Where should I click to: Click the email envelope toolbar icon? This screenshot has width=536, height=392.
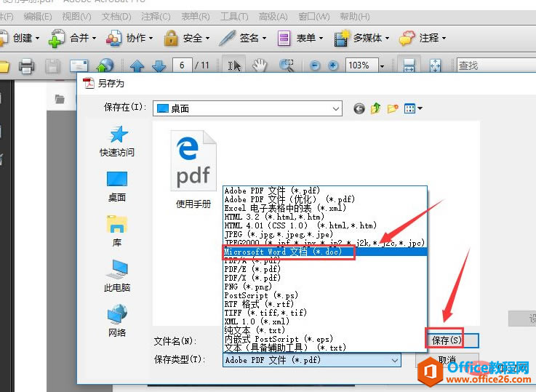coord(79,65)
